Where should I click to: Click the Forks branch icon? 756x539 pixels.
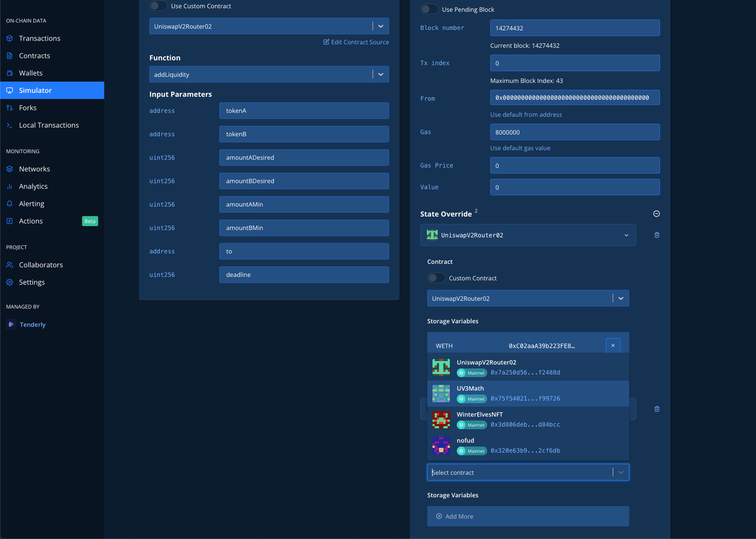pos(10,108)
